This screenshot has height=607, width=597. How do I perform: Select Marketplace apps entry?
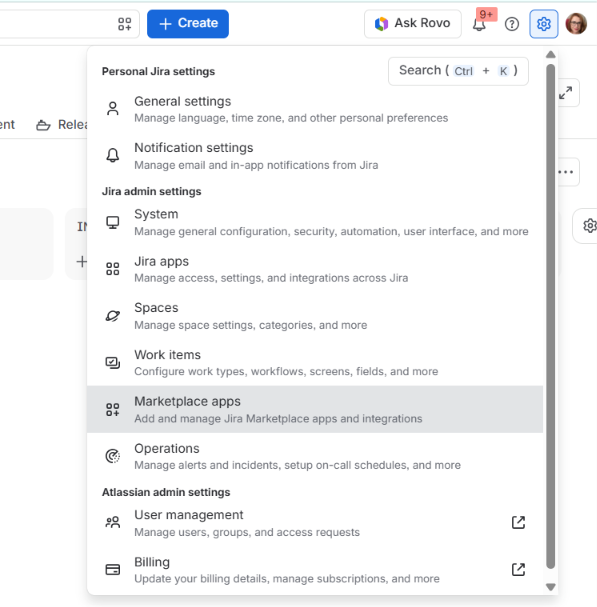pos(315,409)
